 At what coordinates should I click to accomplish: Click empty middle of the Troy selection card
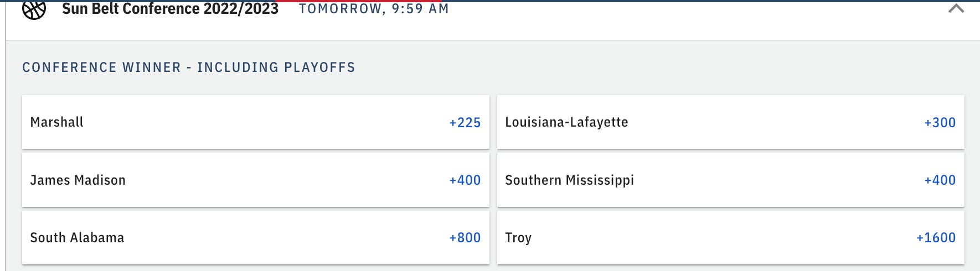(x=720, y=237)
